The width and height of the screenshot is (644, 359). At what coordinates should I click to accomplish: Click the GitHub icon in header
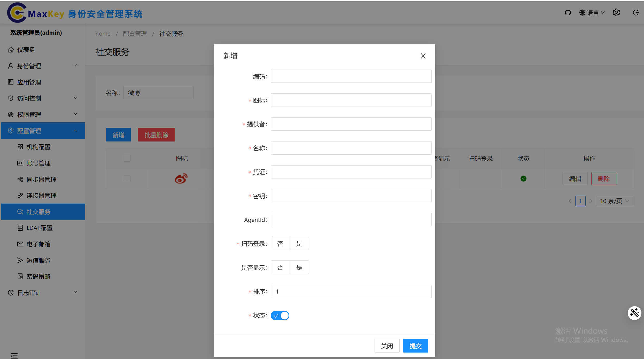568,13
